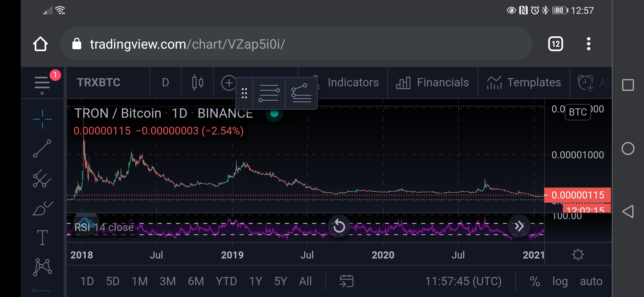Toggle the percent scale

click(x=535, y=282)
